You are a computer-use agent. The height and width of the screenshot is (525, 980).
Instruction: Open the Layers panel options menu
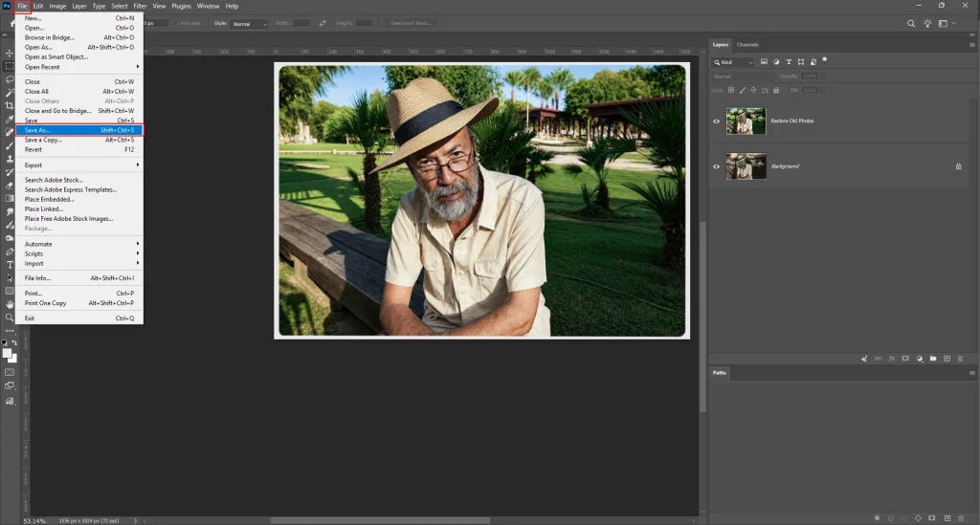point(972,45)
